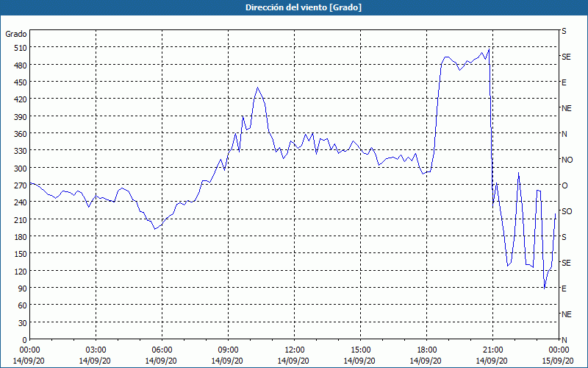The width and height of the screenshot is (588, 368).
Task: Click the 06:00 time label on the x-axis
Action: click(x=162, y=350)
